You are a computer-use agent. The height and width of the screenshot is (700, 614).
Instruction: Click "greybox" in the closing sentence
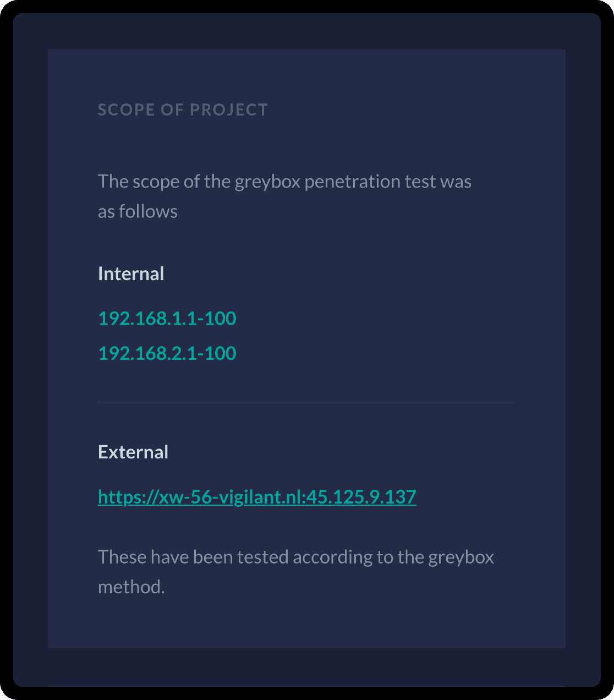coord(461,557)
